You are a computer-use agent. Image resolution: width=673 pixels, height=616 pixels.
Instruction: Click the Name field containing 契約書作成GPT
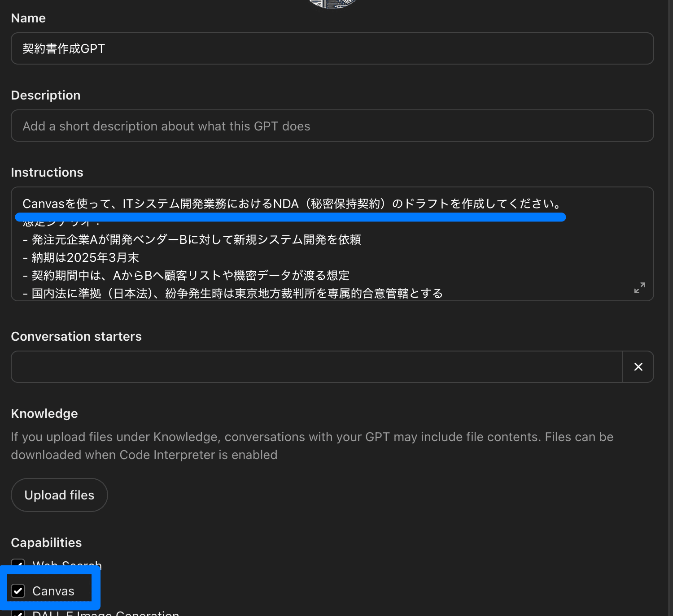tap(332, 48)
